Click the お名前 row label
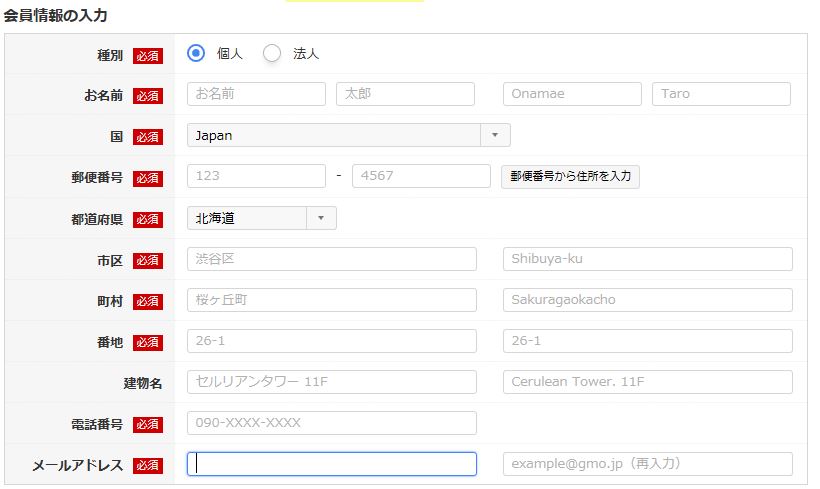Screen dimensions: 820x489 [x=104, y=95]
